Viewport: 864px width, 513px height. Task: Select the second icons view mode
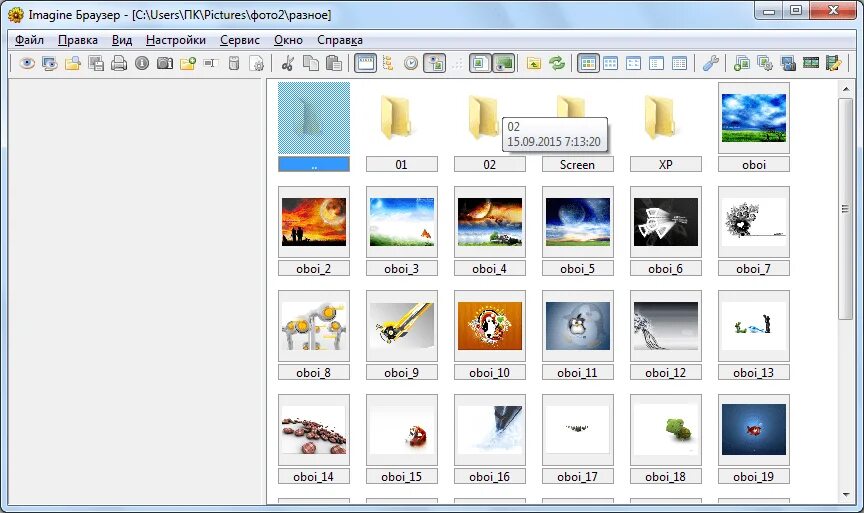tap(611, 64)
